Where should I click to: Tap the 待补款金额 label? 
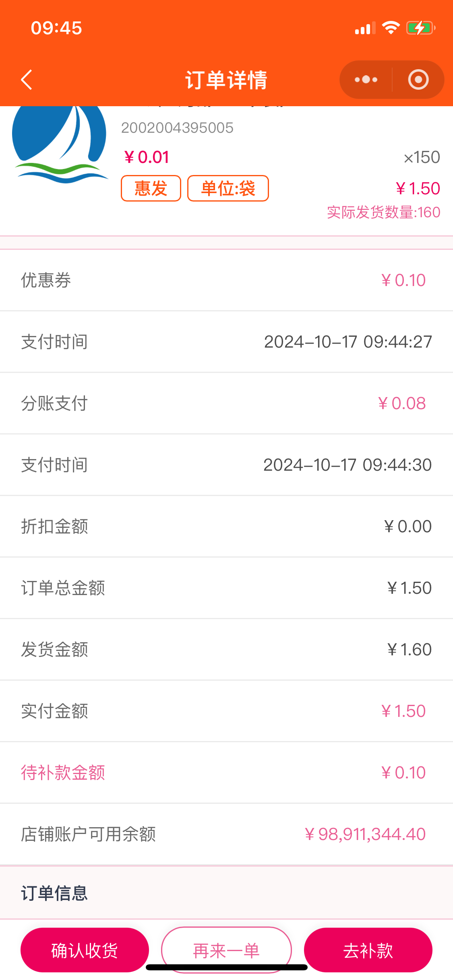click(63, 773)
